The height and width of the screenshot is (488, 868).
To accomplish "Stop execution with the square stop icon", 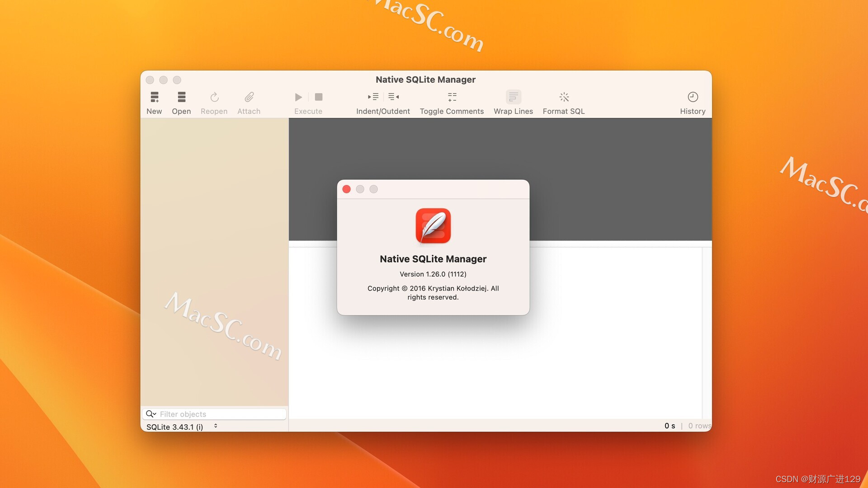I will click(x=319, y=97).
